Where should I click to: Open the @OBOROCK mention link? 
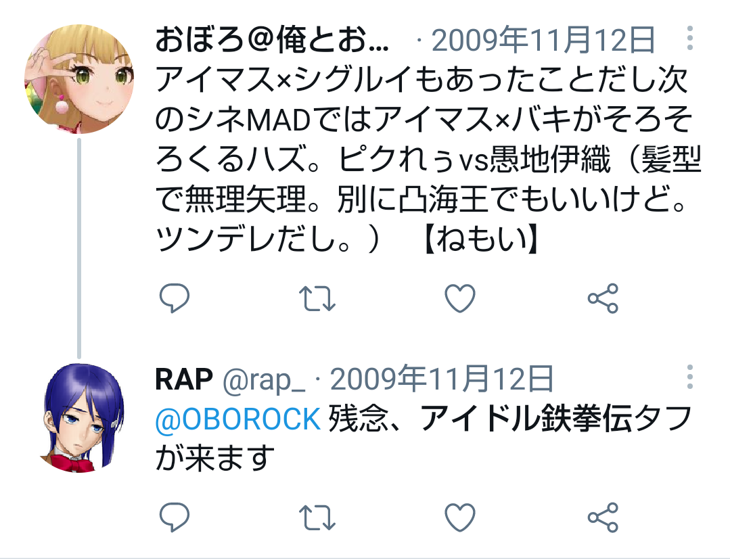pyautogui.click(x=238, y=419)
